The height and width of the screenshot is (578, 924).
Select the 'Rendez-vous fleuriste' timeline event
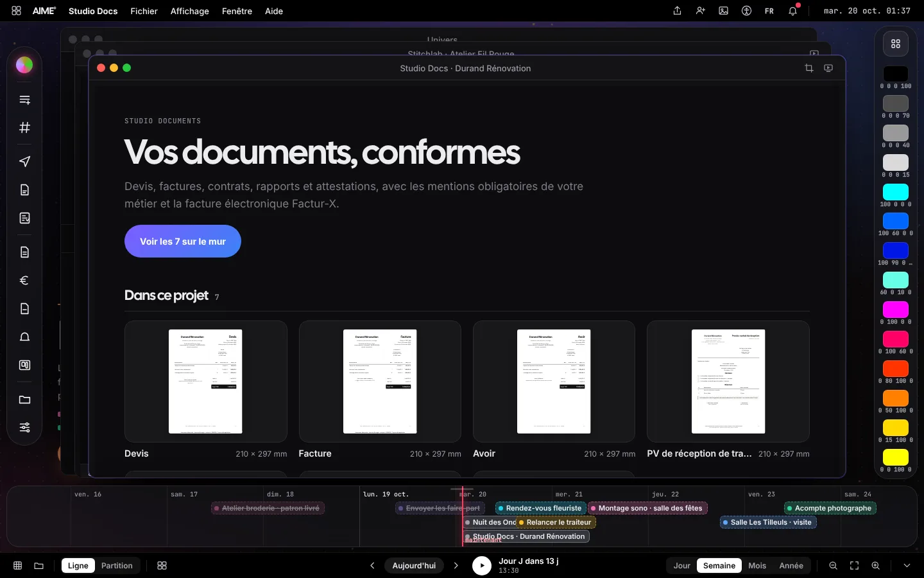540,508
